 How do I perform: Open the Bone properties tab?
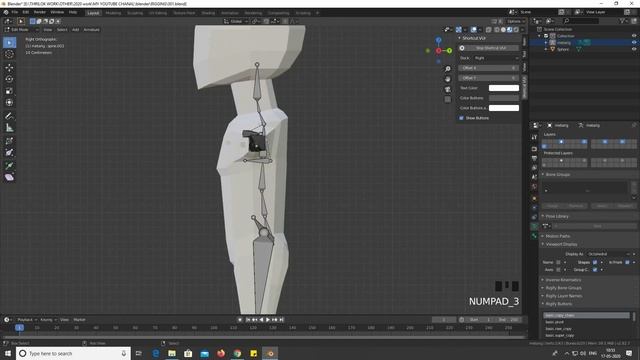(534, 236)
